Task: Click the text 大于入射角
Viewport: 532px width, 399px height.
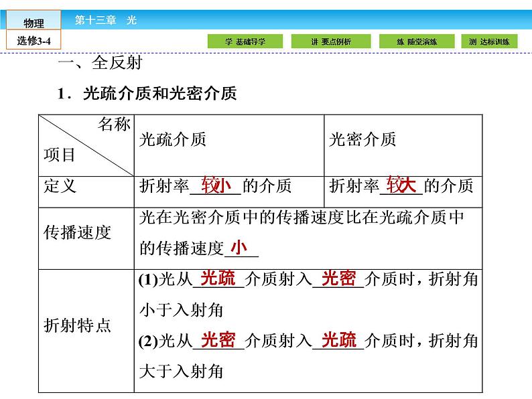Action: tap(181, 371)
